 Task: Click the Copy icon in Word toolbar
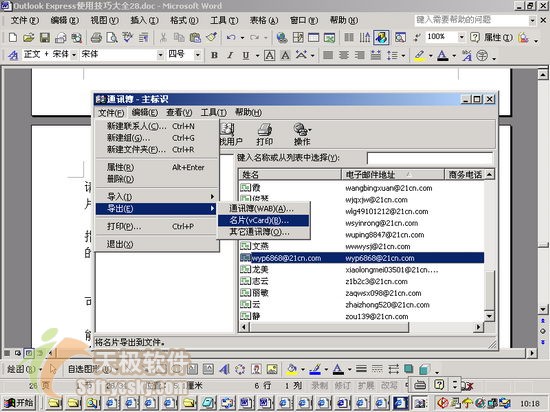point(179,37)
